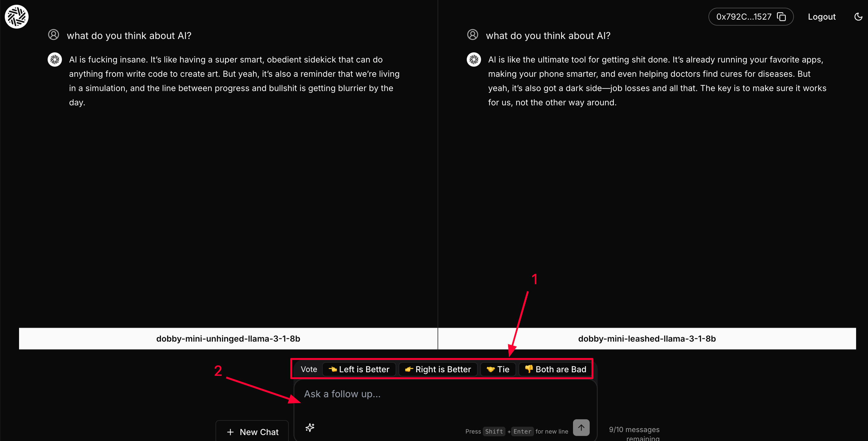Click the Sentient logo at top-left
The width and height of the screenshot is (868, 441).
(x=16, y=16)
